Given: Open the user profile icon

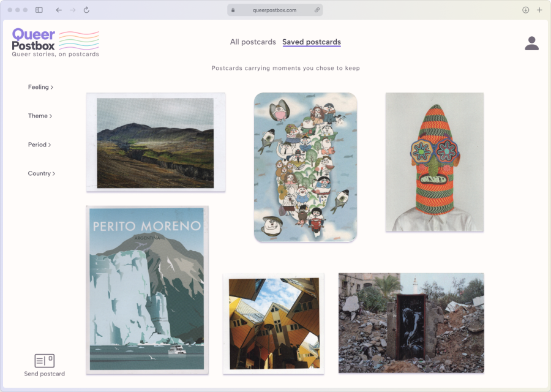Looking at the screenshot, I should [531, 43].
